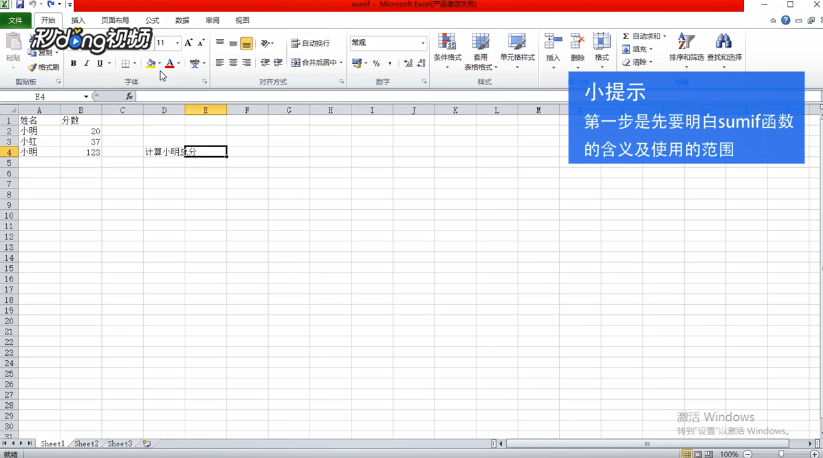The width and height of the screenshot is (823, 458).
Task: Align text left in the cell
Action: [x=220, y=63]
